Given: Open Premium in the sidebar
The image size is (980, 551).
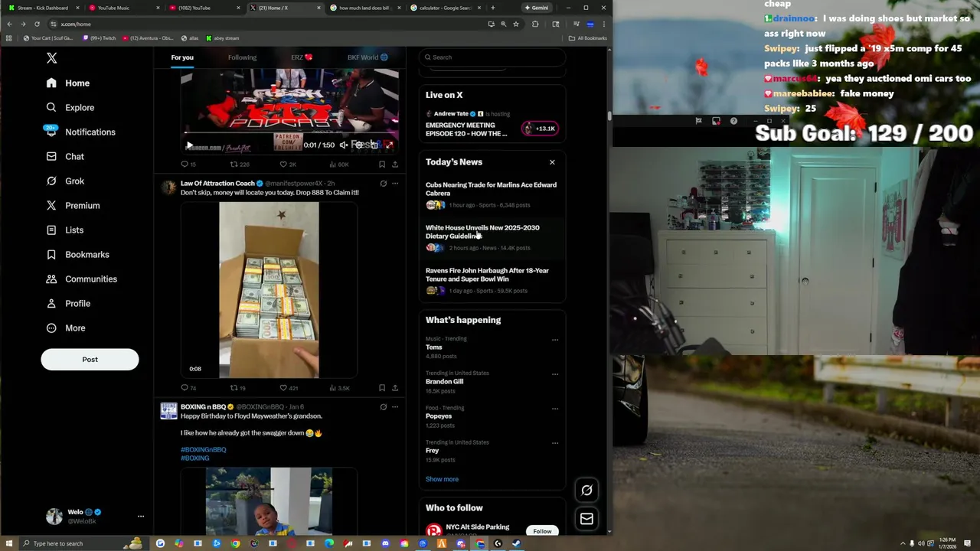Looking at the screenshot, I should pos(73,205).
